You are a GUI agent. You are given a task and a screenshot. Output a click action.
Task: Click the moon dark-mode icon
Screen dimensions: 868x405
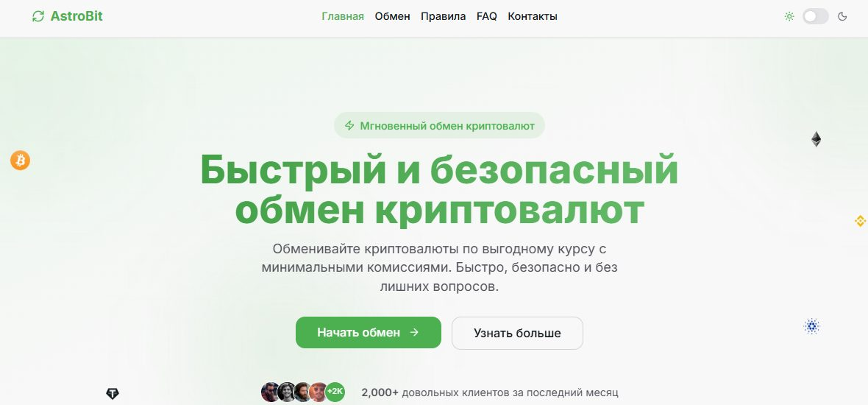click(x=842, y=17)
